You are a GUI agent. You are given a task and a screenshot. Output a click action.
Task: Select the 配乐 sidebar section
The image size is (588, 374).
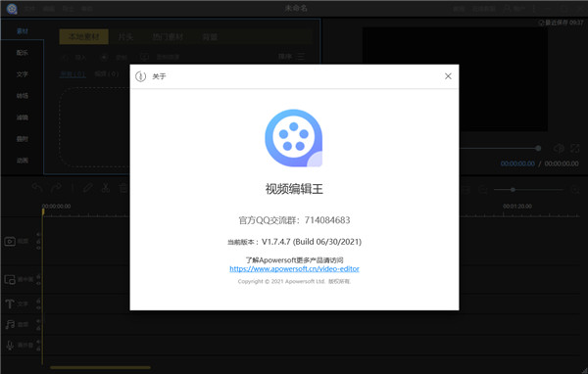pos(23,53)
